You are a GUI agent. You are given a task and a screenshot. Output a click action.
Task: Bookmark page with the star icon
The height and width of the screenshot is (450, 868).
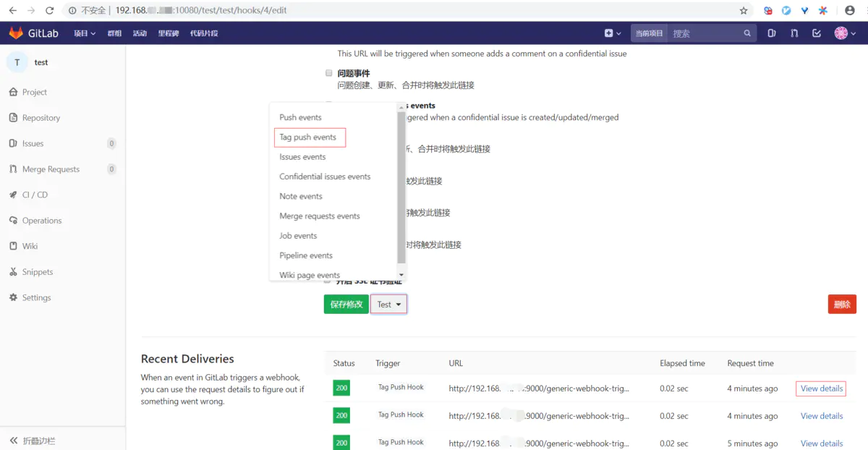click(x=744, y=11)
